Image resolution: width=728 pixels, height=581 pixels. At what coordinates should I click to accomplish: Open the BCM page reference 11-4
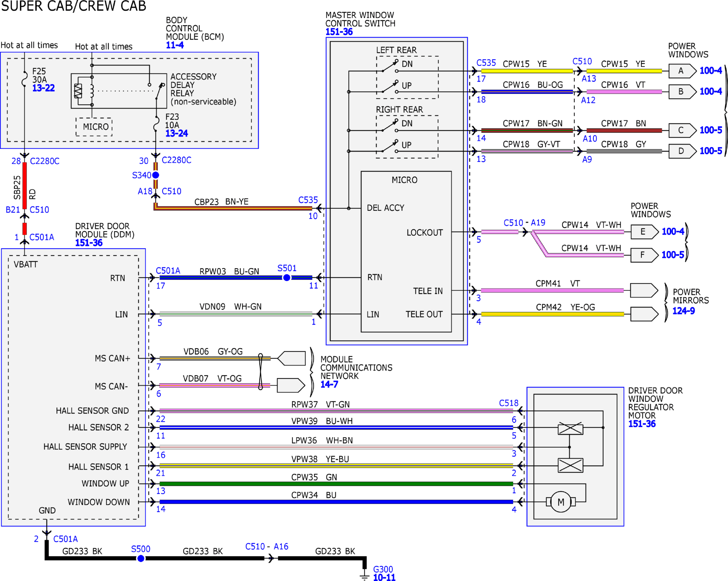click(175, 45)
